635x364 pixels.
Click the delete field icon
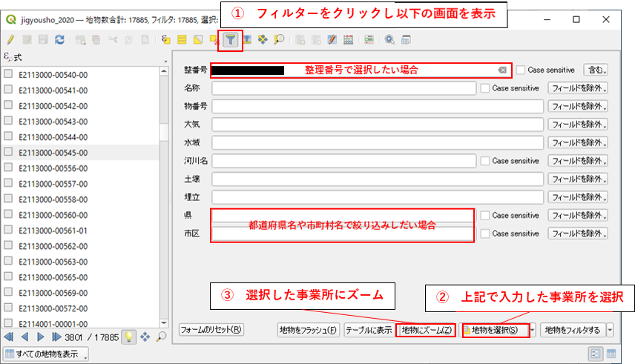[316, 40]
